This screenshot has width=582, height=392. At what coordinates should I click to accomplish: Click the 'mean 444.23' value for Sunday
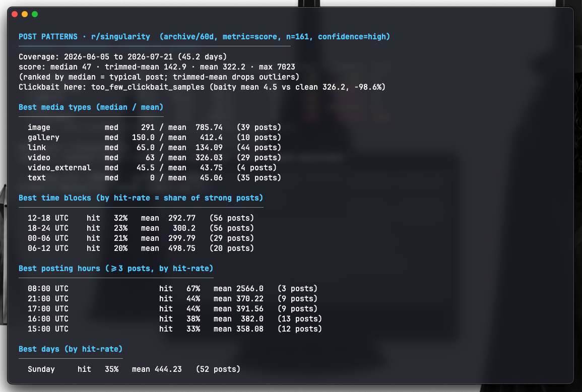click(x=157, y=369)
